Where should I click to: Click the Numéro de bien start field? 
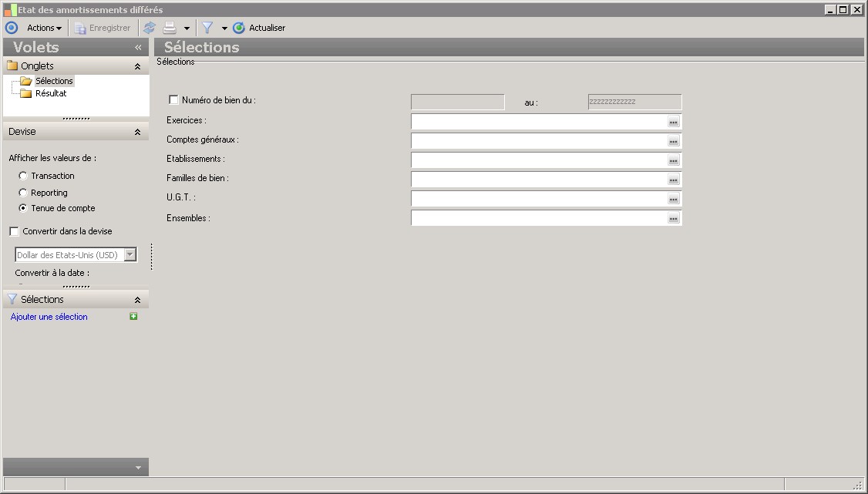click(x=458, y=102)
